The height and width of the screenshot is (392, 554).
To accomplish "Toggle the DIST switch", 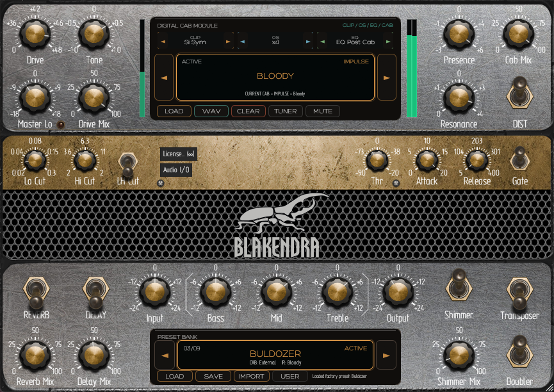I will tap(519, 94).
